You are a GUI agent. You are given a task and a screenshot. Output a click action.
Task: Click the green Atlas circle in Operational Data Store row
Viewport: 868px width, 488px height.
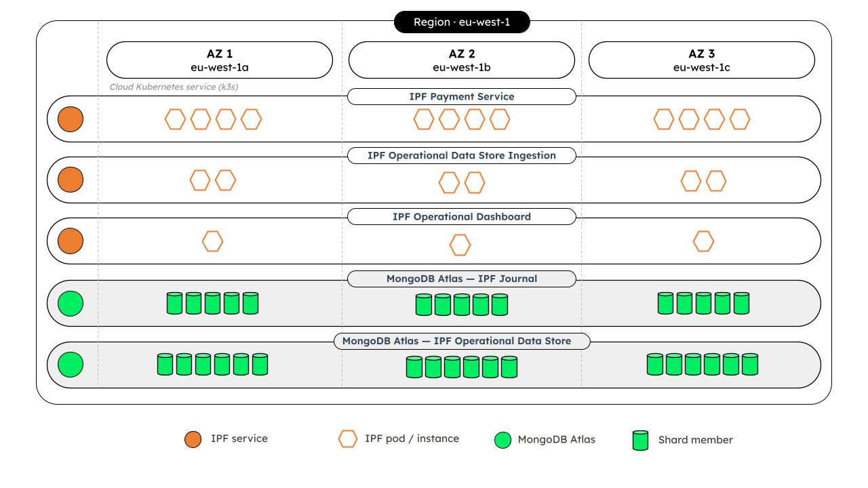[x=71, y=365]
